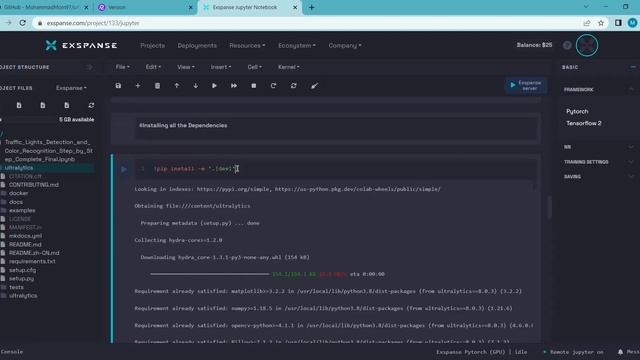640x360 pixels.
Task: Open the File menu
Action: (122, 67)
